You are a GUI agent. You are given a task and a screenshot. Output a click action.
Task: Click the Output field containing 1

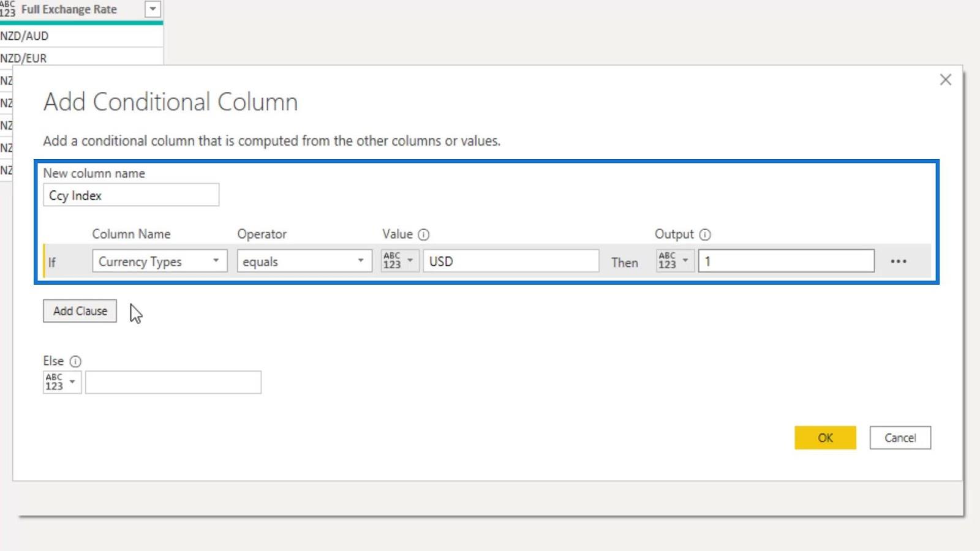(x=786, y=261)
